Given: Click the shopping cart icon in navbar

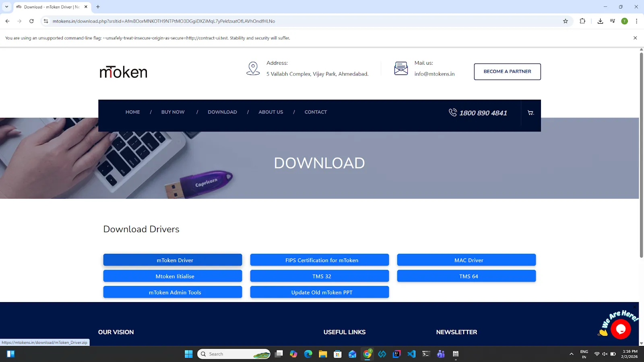Looking at the screenshot, I should (x=530, y=113).
